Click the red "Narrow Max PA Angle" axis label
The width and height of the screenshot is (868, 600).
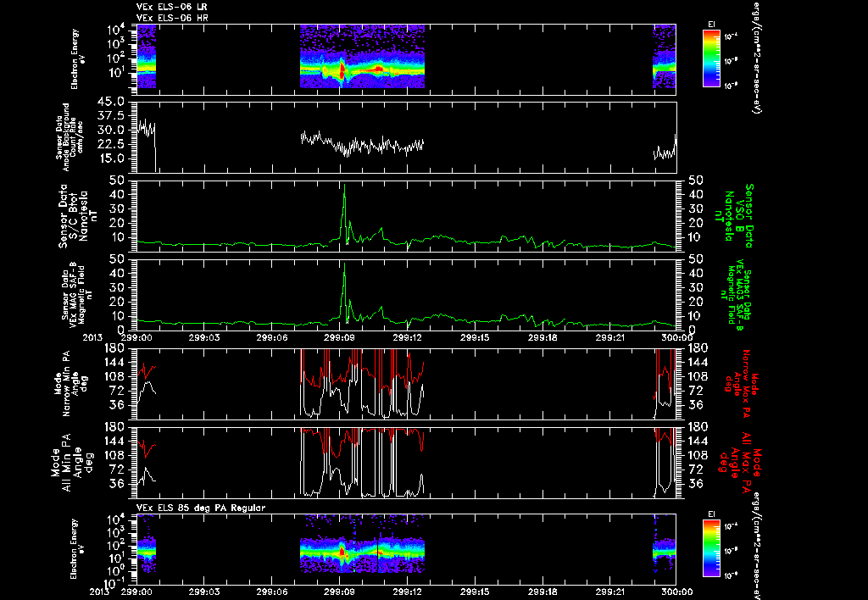(x=741, y=384)
